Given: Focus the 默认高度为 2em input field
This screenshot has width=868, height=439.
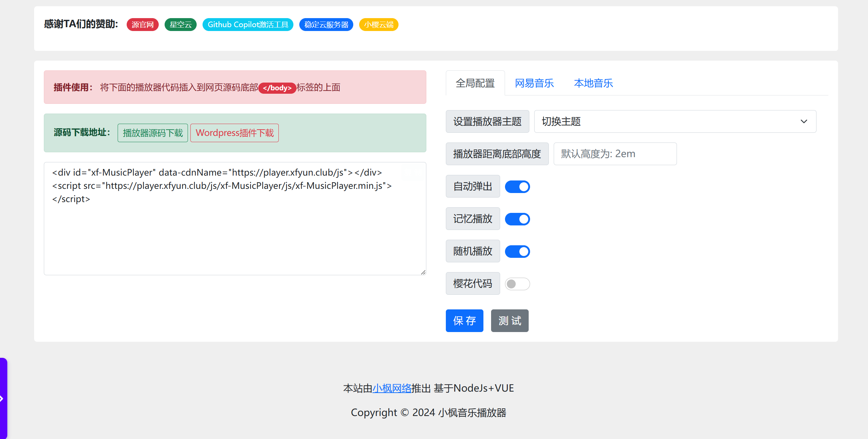Looking at the screenshot, I should pos(615,154).
